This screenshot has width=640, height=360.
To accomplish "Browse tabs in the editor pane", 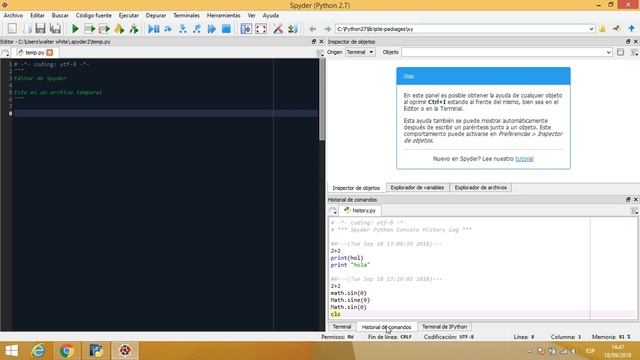I will [5, 53].
